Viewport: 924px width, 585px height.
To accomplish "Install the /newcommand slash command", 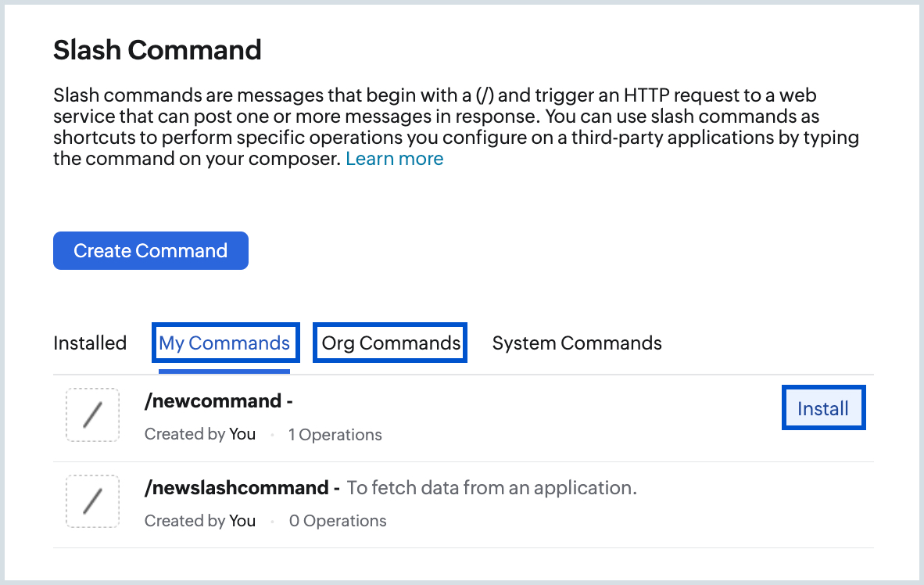I will tap(823, 407).
